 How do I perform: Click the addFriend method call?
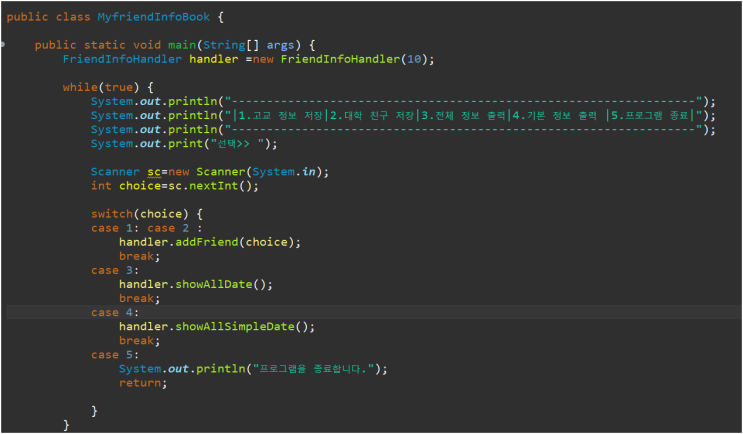[x=207, y=242]
